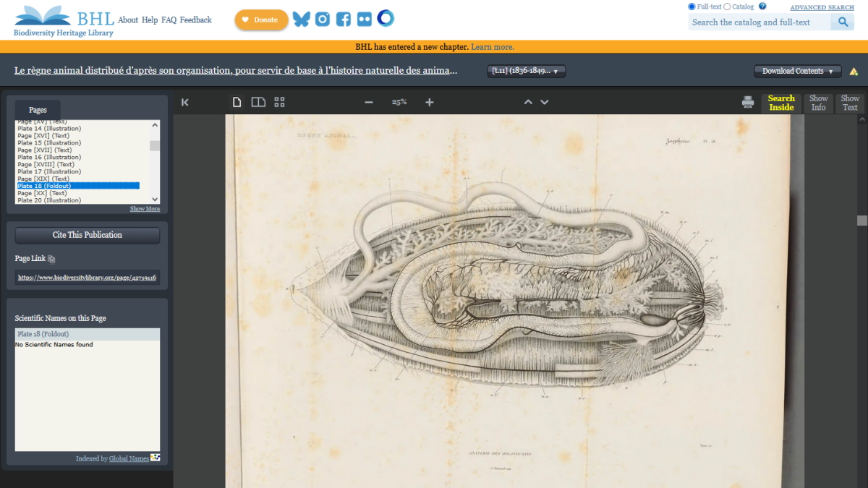Open the blue ring social icon

coord(386,18)
